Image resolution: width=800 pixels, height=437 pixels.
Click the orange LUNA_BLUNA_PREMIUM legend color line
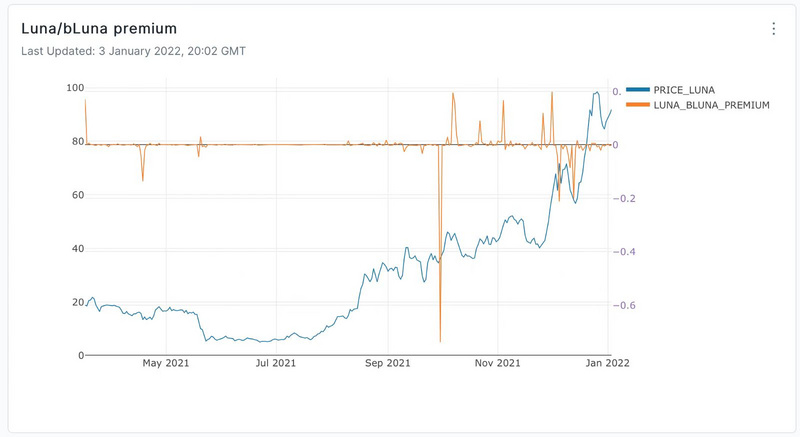tap(636, 104)
